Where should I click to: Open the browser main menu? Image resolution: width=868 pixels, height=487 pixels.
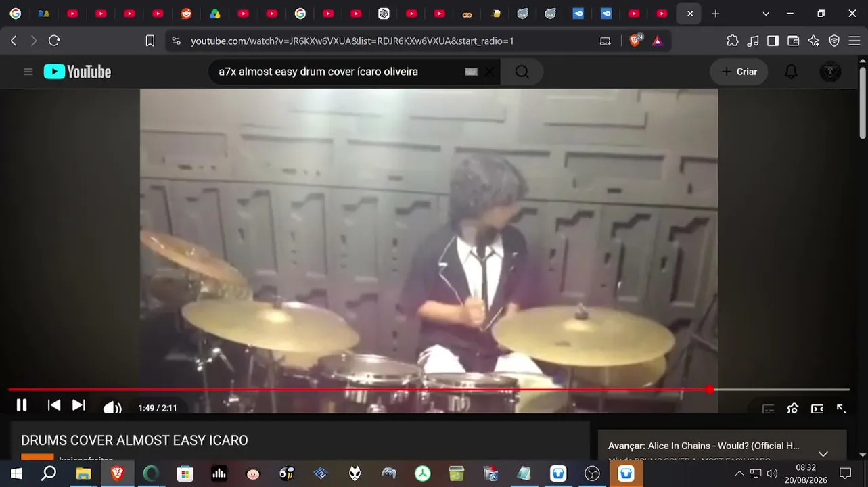tap(854, 41)
